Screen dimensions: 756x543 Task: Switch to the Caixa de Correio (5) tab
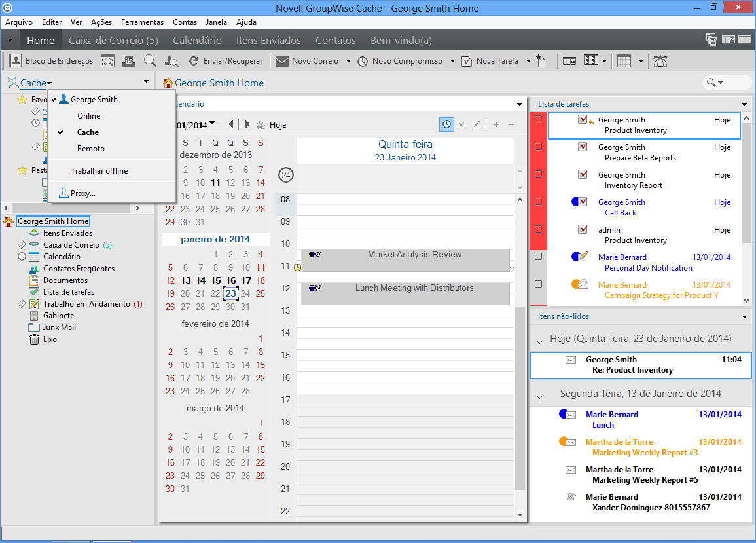[113, 41]
